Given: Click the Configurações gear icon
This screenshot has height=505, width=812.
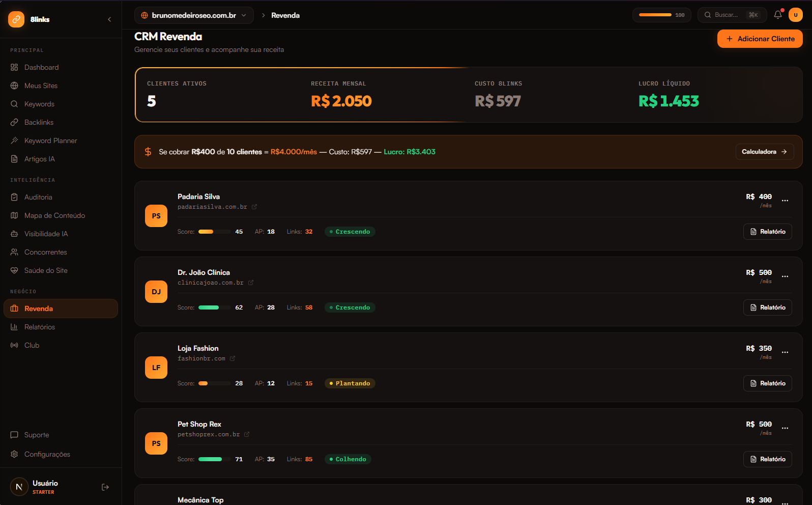Looking at the screenshot, I should (x=14, y=454).
